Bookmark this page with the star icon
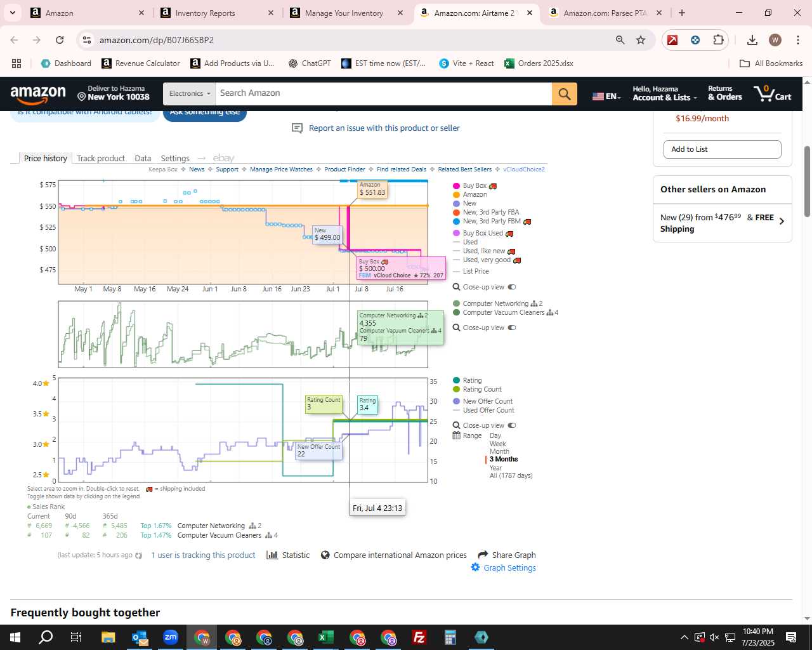This screenshot has height=650, width=812. tap(641, 40)
